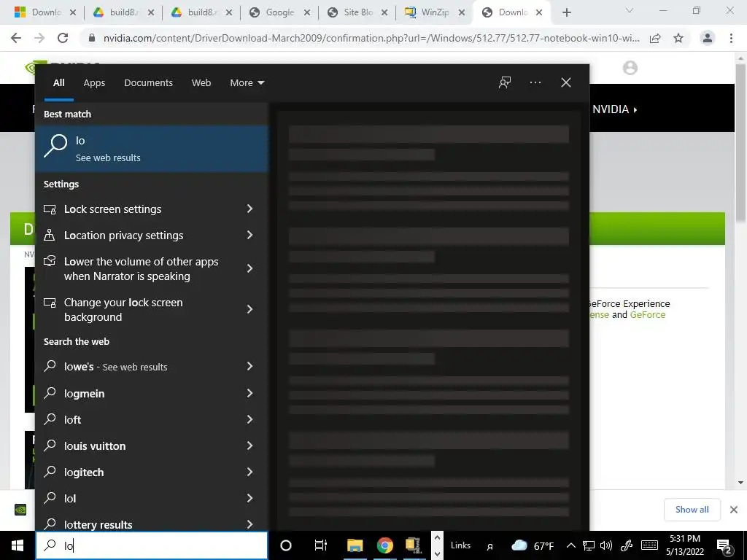747x560 pixels.
Task: Open Windows Ink Workspace pen icon
Action: tap(627, 545)
